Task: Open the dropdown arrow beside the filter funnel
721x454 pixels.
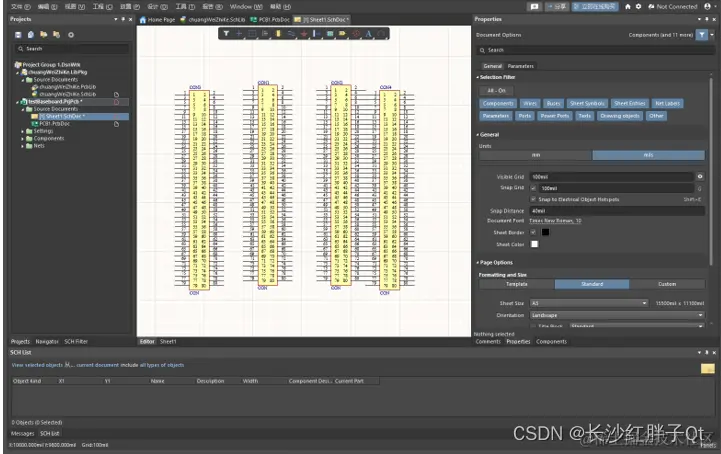Action: (x=712, y=35)
